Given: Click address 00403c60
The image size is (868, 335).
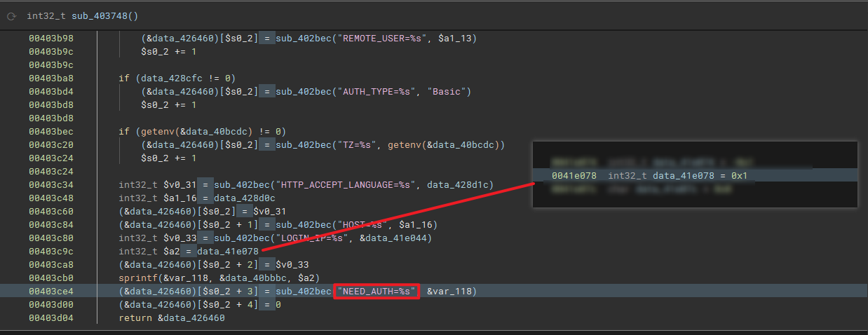Looking at the screenshot, I should point(50,212).
